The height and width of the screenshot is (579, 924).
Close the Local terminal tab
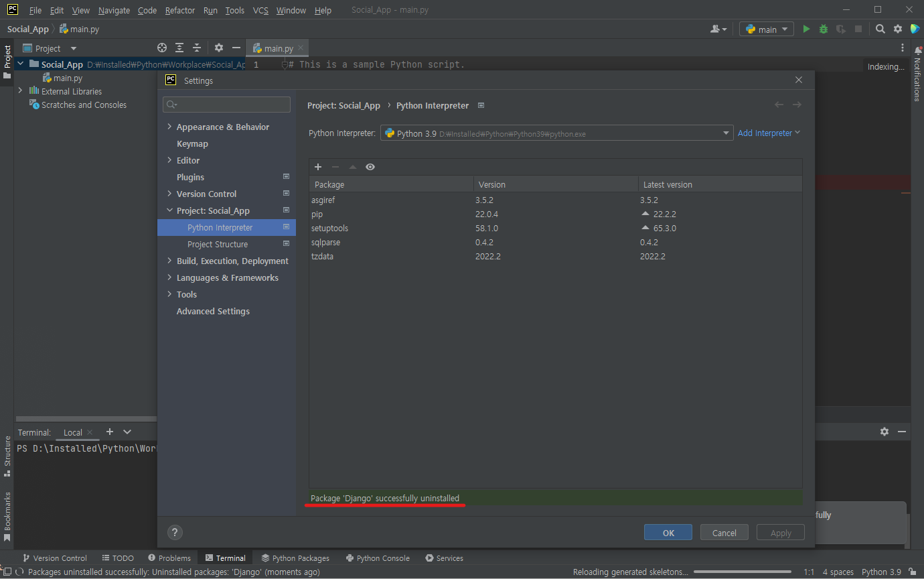(90, 432)
